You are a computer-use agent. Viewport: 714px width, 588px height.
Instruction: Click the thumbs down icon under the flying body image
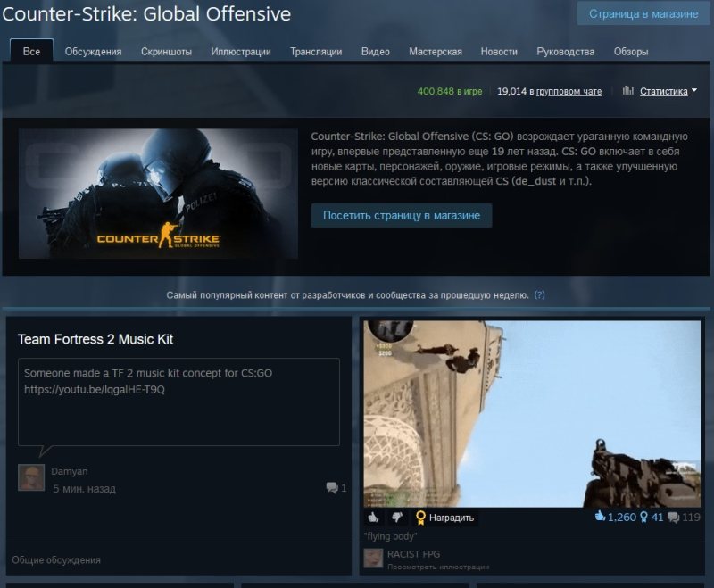[397, 518]
